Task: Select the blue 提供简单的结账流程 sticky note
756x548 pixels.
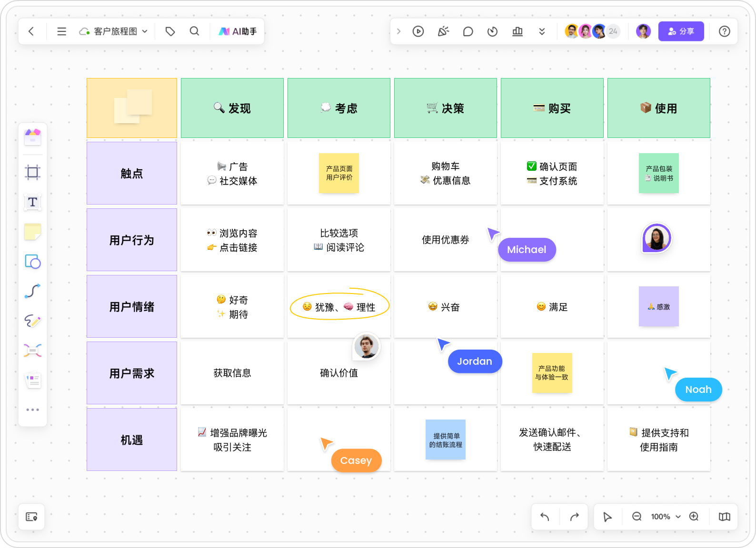Action: tap(446, 440)
